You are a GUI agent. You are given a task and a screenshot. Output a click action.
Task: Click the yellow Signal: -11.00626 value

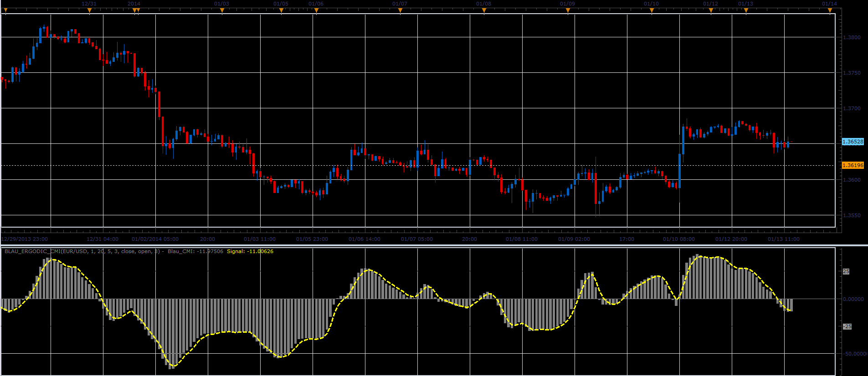click(250, 251)
